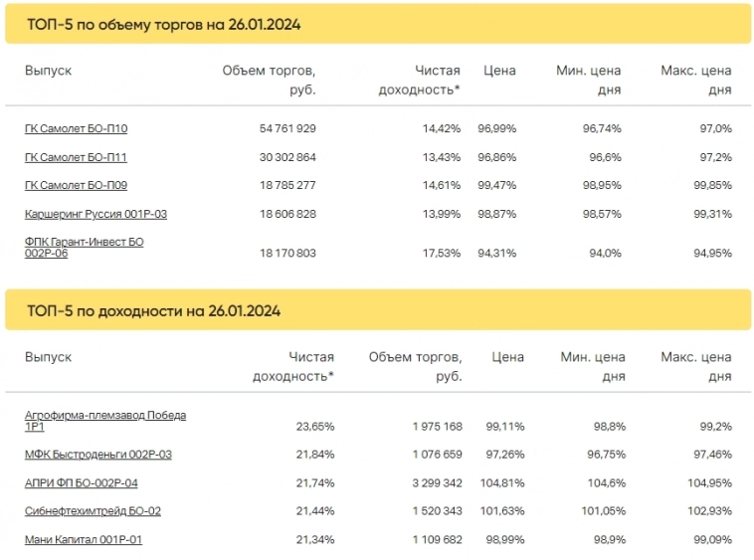Open Агрофирма-племзавод Победа 1Р1 link

pyautogui.click(x=104, y=421)
